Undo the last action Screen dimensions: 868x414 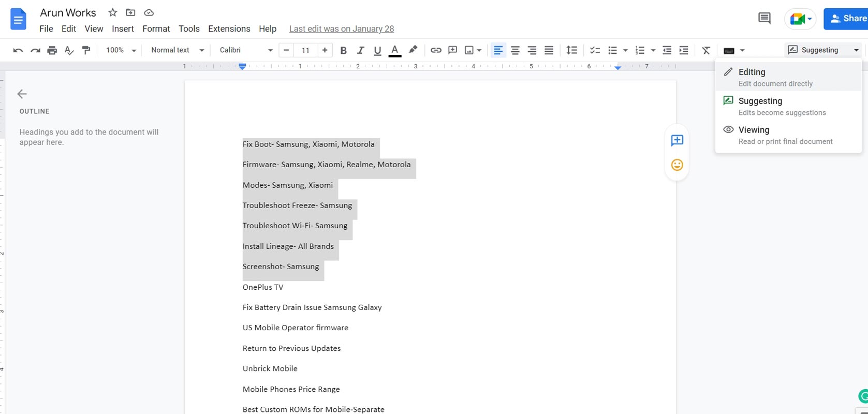tap(18, 50)
